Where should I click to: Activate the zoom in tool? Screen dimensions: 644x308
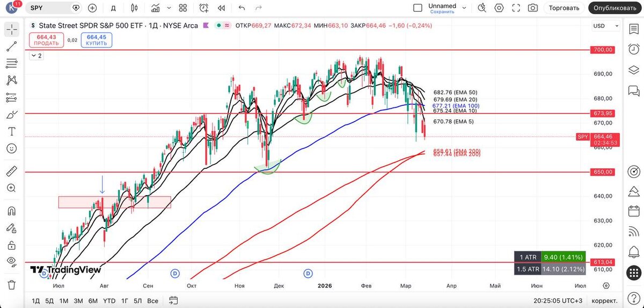coord(11,188)
